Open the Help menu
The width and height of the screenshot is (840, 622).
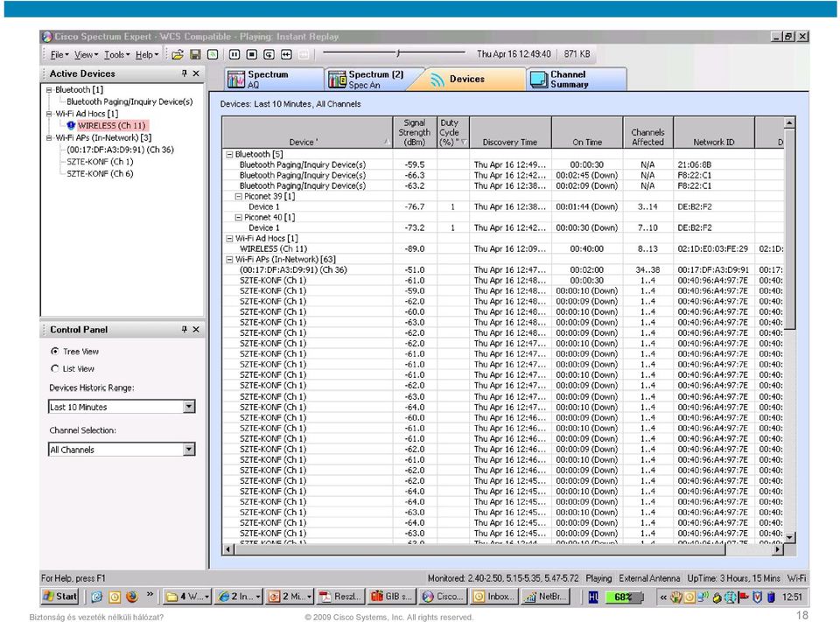point(147,54)
